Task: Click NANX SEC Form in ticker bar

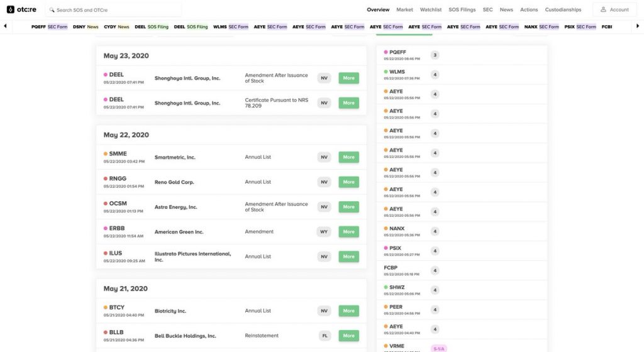Action: click(x=541, y=26)
